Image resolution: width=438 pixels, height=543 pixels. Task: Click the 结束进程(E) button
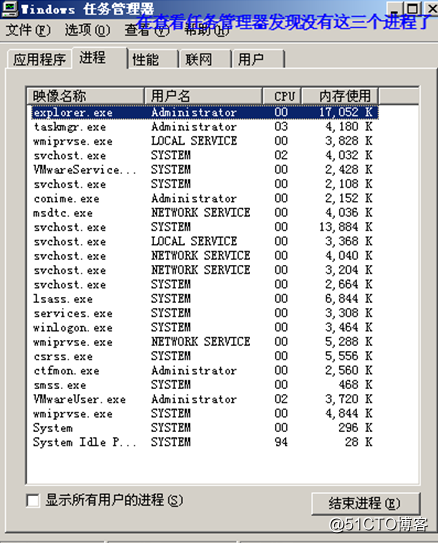(366, 503)
